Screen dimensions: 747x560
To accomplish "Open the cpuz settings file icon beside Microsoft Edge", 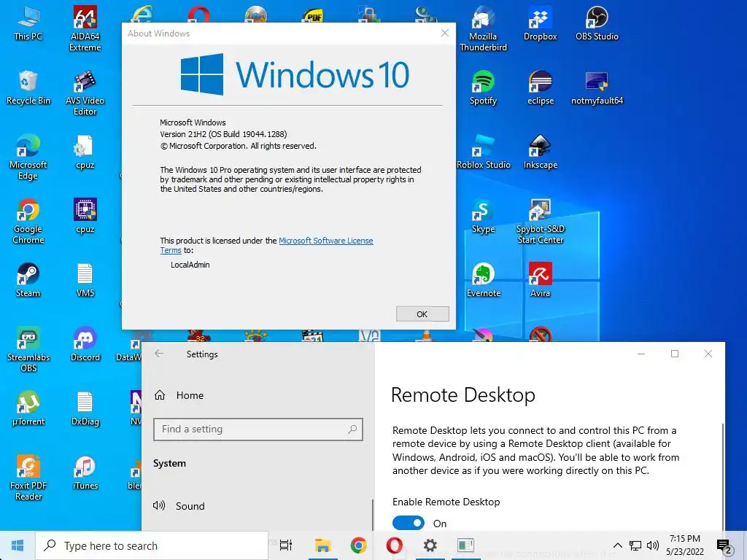I will click(x=85, y=152).
